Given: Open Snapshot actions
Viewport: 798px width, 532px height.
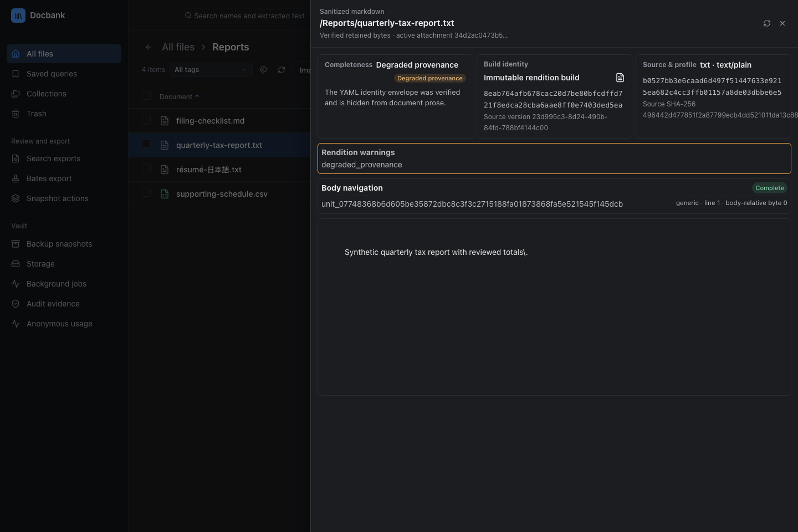Looking at the screenshot, I should (64, 198).
